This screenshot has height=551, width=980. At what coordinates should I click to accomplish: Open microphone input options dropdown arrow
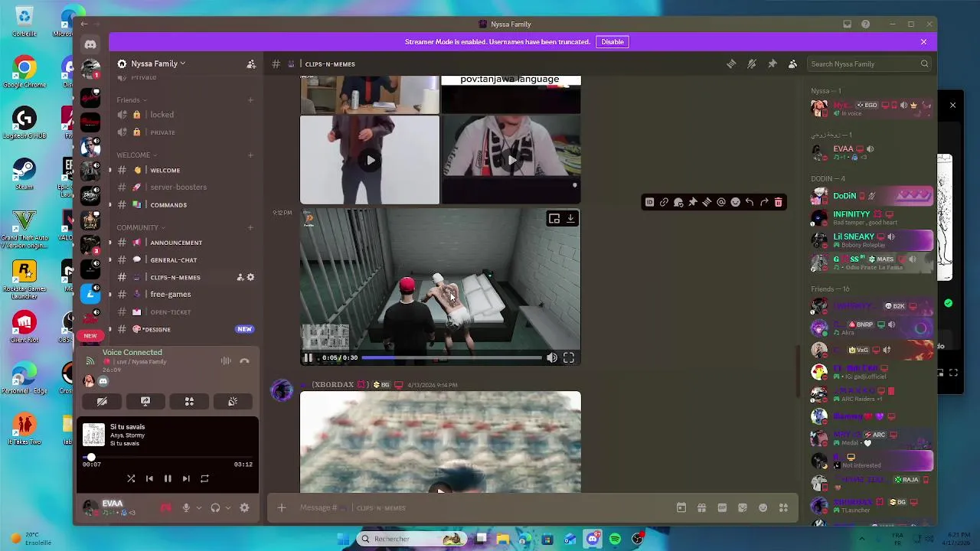(x=199, y=507)
